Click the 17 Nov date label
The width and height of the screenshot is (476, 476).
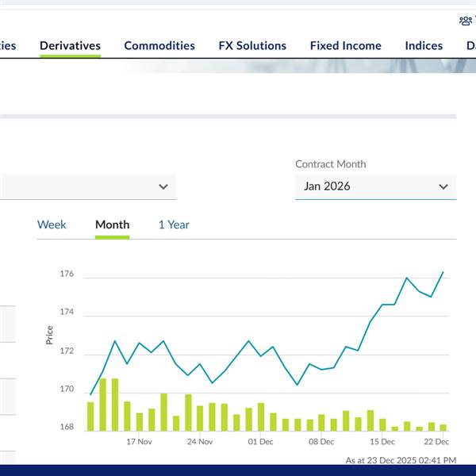point(139,442)
